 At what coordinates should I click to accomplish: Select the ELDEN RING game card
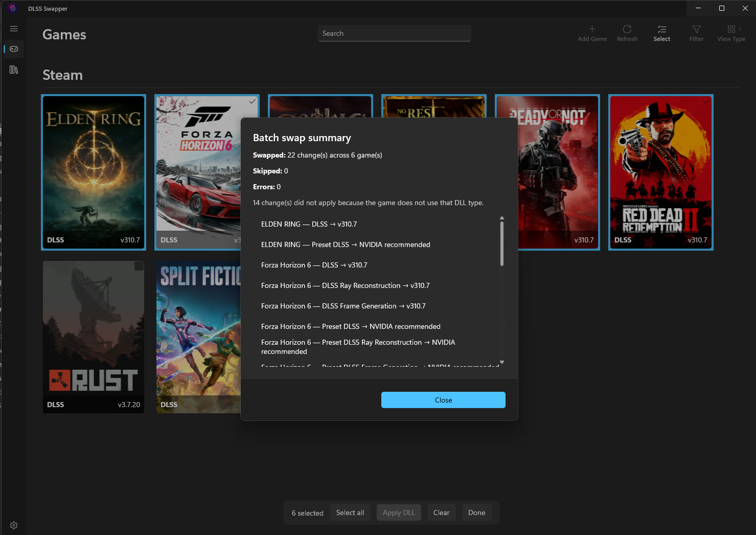(94, 172)
